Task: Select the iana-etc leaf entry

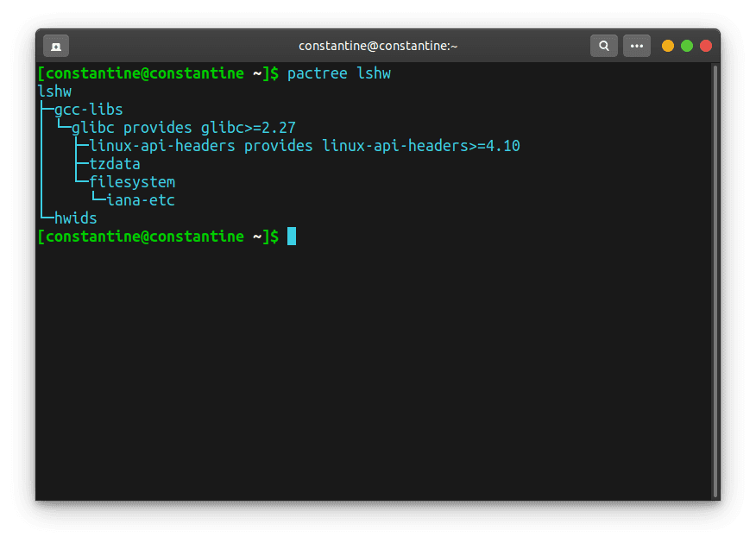Action: click(140, 200)
